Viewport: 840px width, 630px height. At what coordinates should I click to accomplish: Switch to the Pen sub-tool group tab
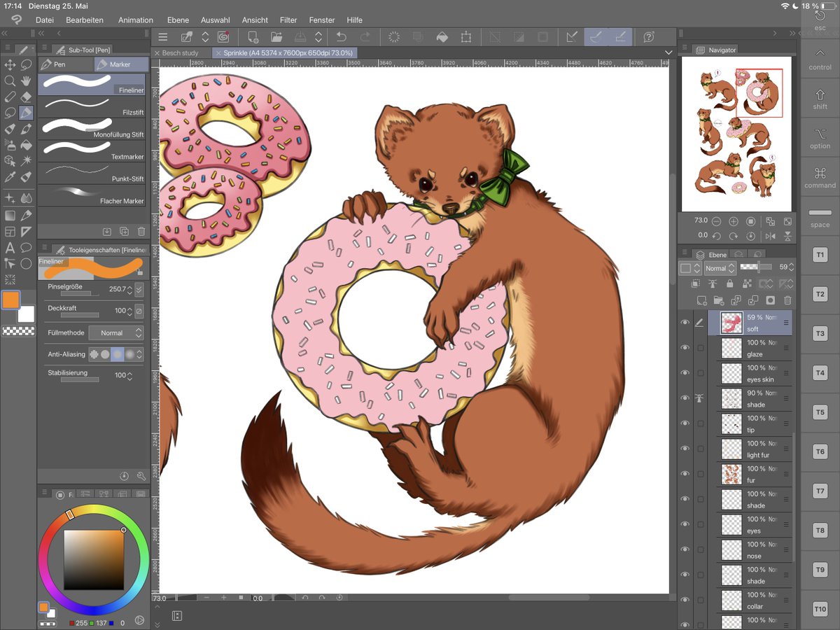coord(65,64)
